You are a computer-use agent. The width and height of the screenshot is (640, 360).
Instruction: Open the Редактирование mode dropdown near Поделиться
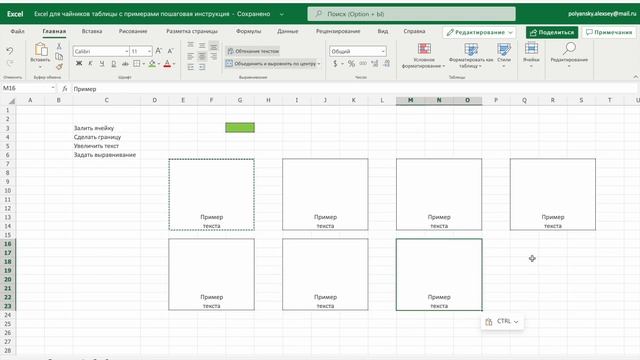coord(479,32)
